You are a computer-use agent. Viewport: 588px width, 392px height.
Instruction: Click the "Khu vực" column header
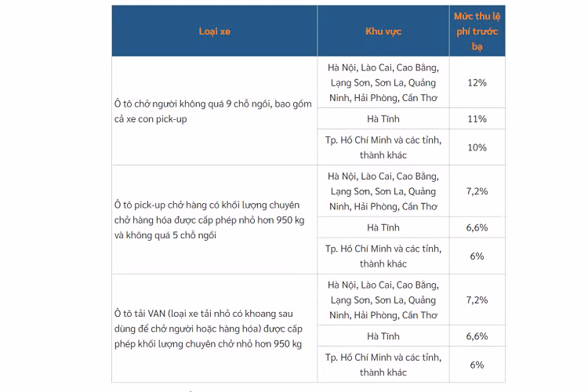[x=383, y=31]
